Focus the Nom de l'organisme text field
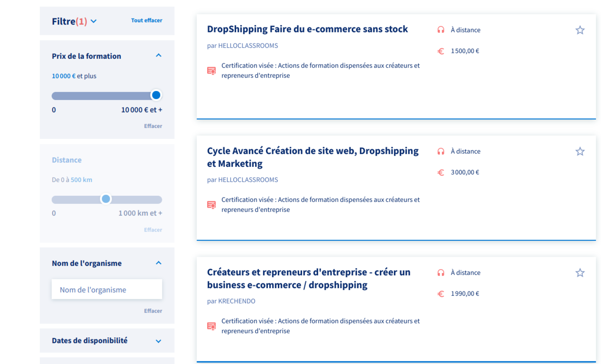Image resolution: width=601 pixels, height=364 pixels. pos(107,289)
